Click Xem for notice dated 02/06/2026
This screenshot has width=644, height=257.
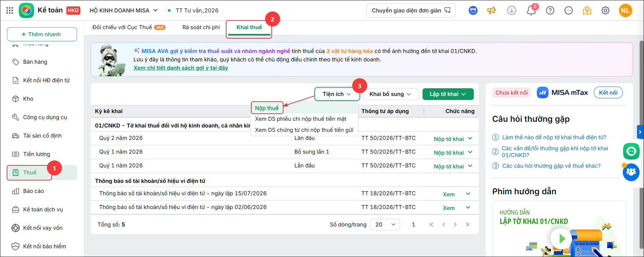pyautogui.click(x=449, y=208)
